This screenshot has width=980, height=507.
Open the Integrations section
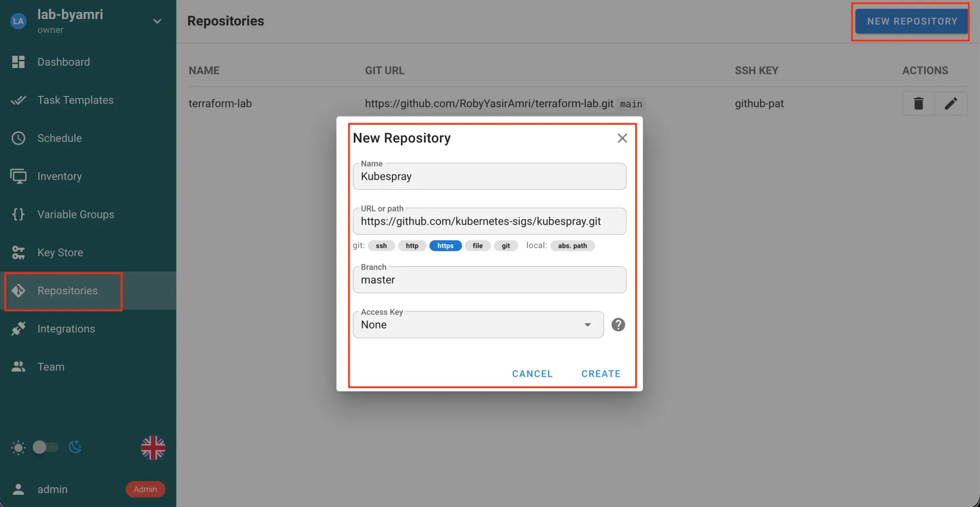click(x=66, y=328)
